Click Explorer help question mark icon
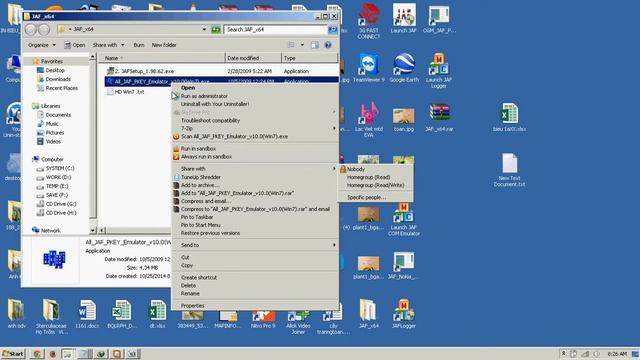Image resolution: width=640 pixels, height=360 pixels. (x=328, y=45)
